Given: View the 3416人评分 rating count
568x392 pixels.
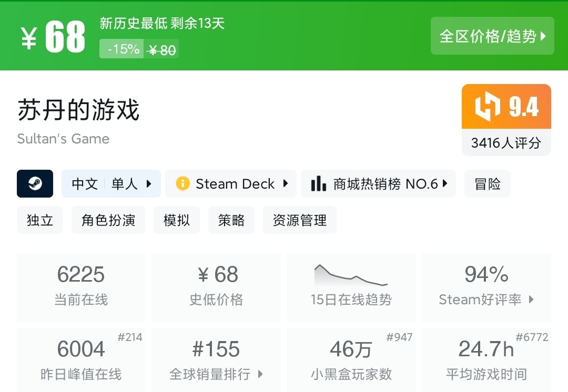Looking at the screenshot, I should [x=506, y=143].
